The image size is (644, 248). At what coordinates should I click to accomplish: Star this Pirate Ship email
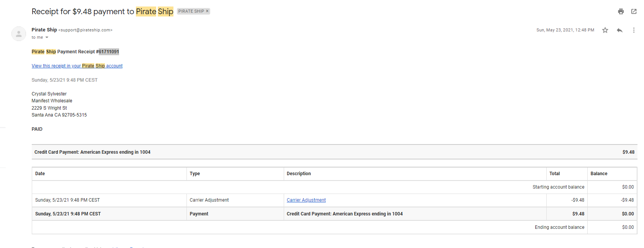point(605,30)
